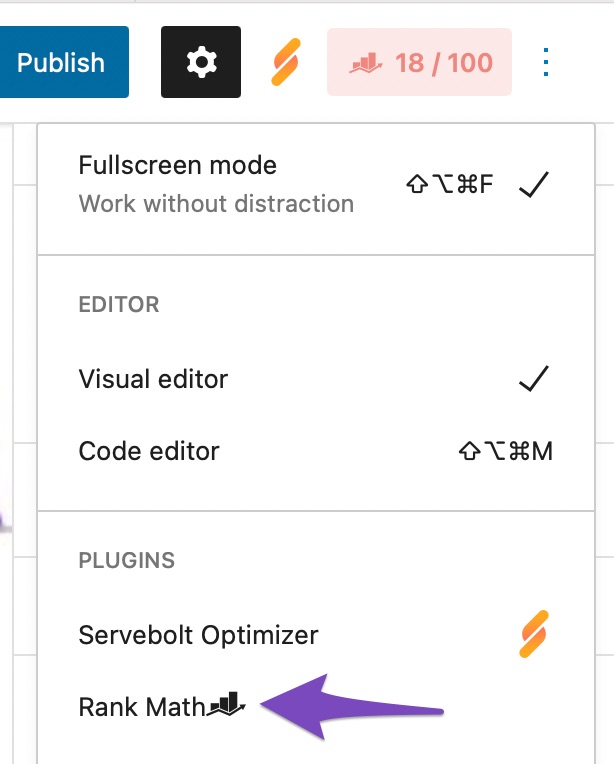Click the EDITOR section heading
The height and width of the screenshot is (764, 614).
click(119, 304)
